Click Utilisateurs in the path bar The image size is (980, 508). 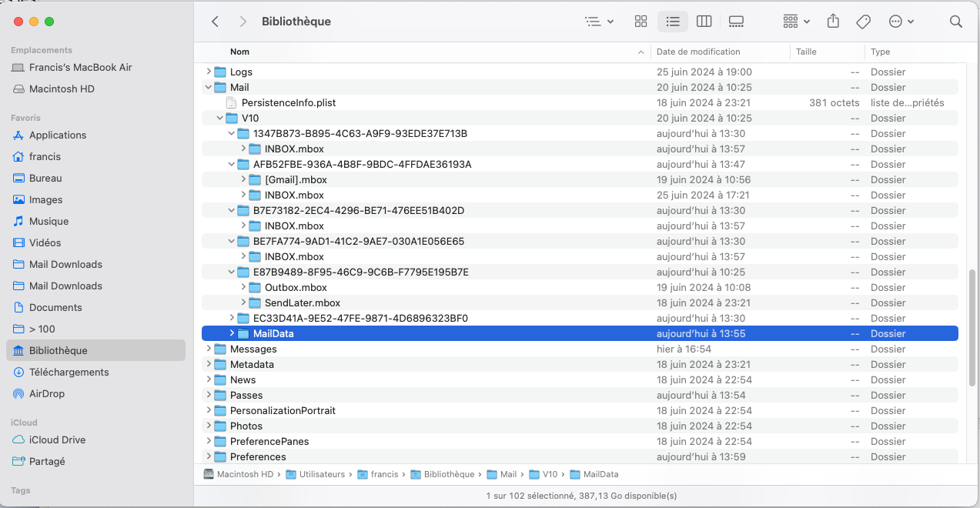tap(316, 474)
